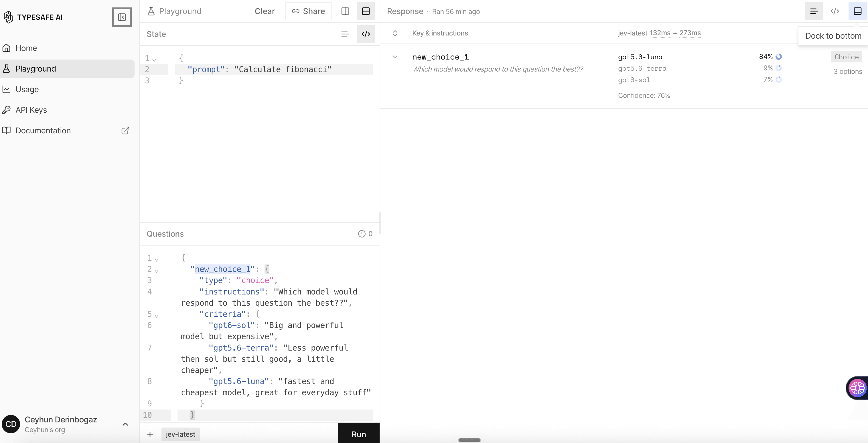Click the Confidence: 76% text
This screenshot has width=868, height=443.
[644, 95]
